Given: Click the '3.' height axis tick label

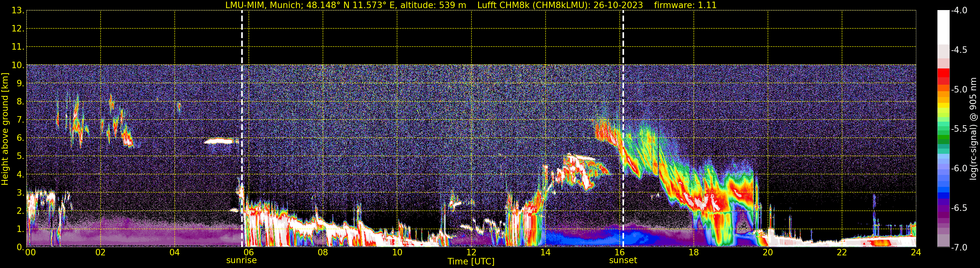Looking at the screenshot, I should (20, 193).
